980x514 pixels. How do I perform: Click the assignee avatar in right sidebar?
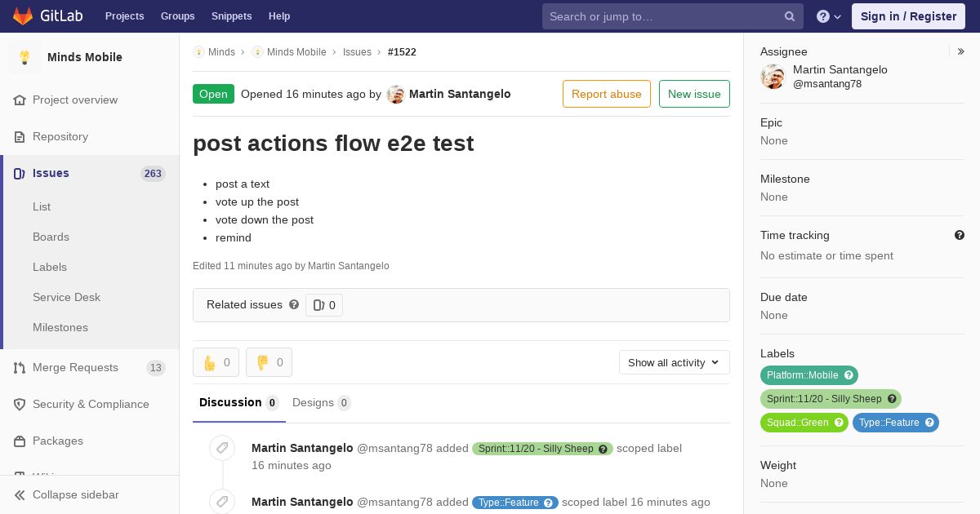pyautogui.click(x=773, y=77)
